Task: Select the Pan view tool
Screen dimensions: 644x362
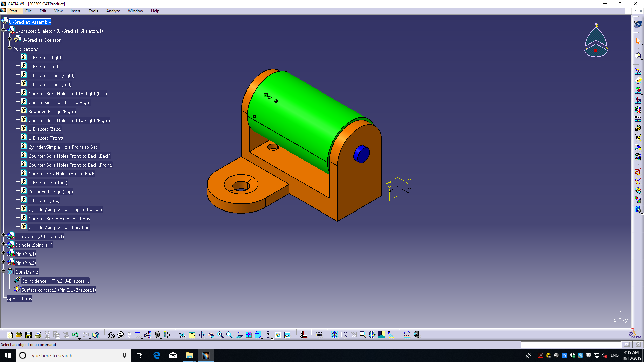Action: tap(201, 335)
